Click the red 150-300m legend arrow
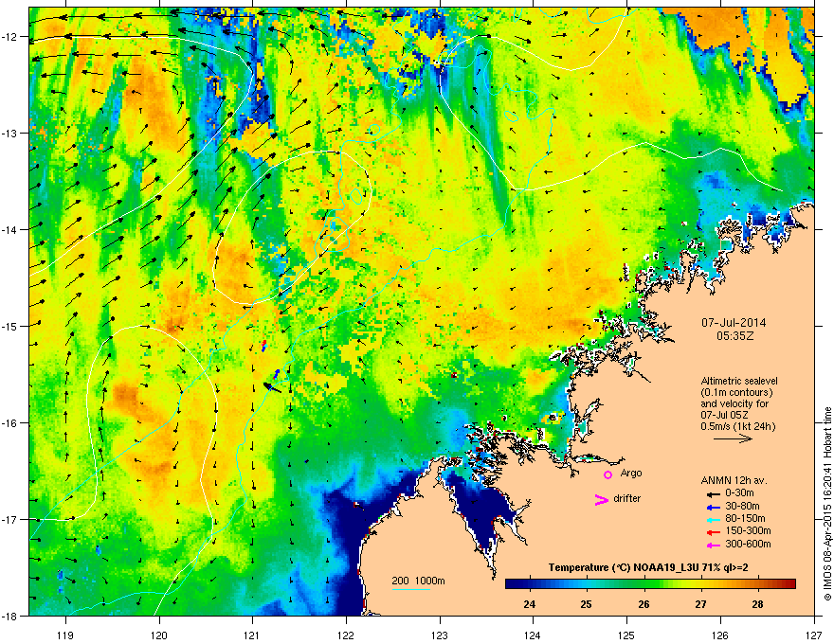The width and height of the screenshot is (834, 644). coord(714,532)
